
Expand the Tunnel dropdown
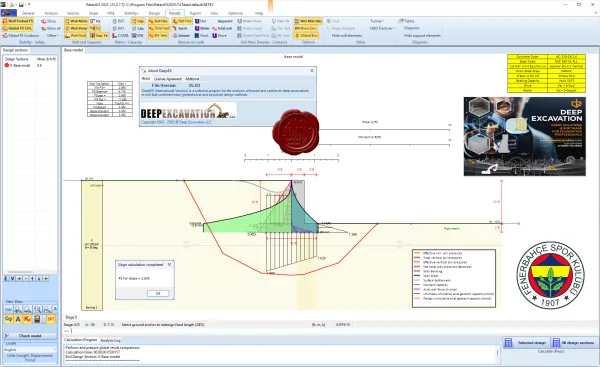tap(377, 21)
